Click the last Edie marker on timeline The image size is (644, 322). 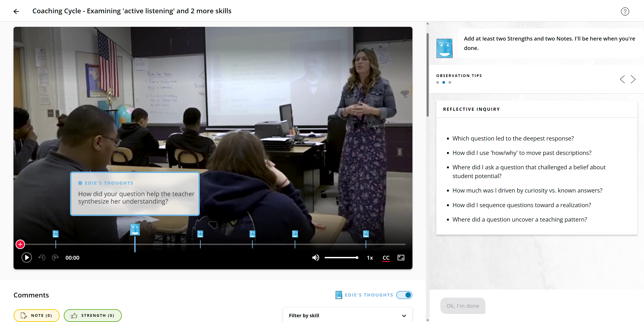click(x=366, y=234)
